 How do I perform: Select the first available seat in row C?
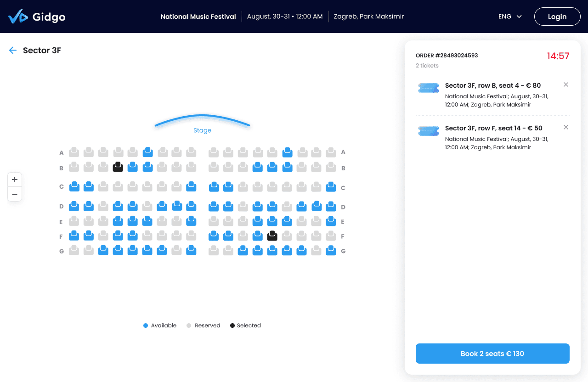pos(74,186)
